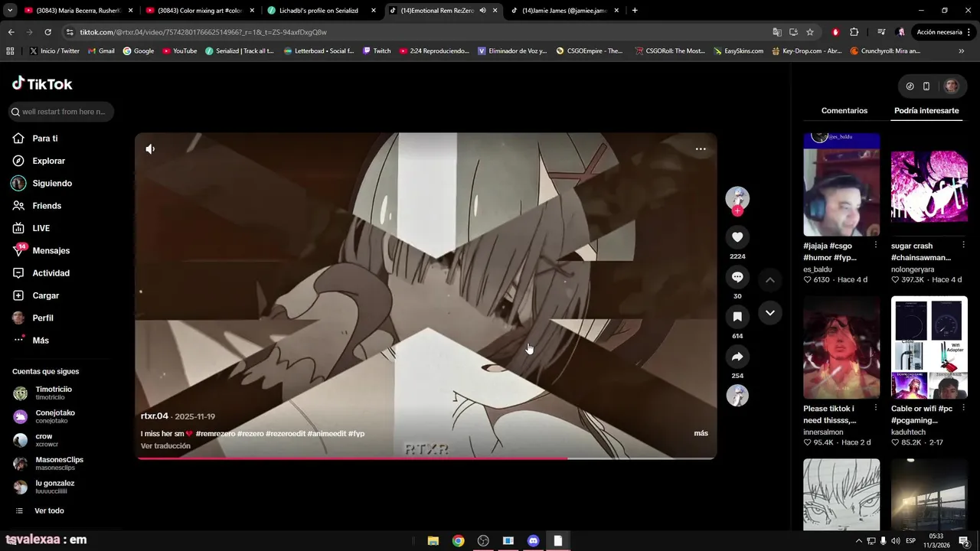Image resolution: width=980 pixels, height=551 pixels.
Task: Open rtxr.04 creator username link
Action: click(155, 416)
